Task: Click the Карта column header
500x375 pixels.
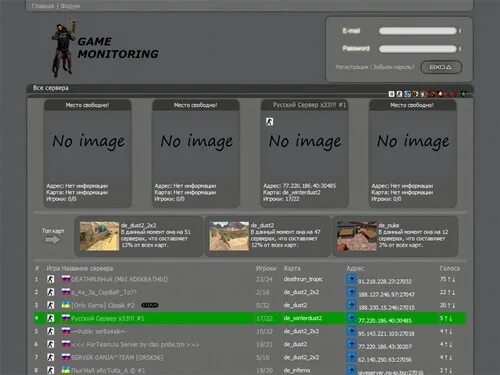Action: tap(292, 268)
